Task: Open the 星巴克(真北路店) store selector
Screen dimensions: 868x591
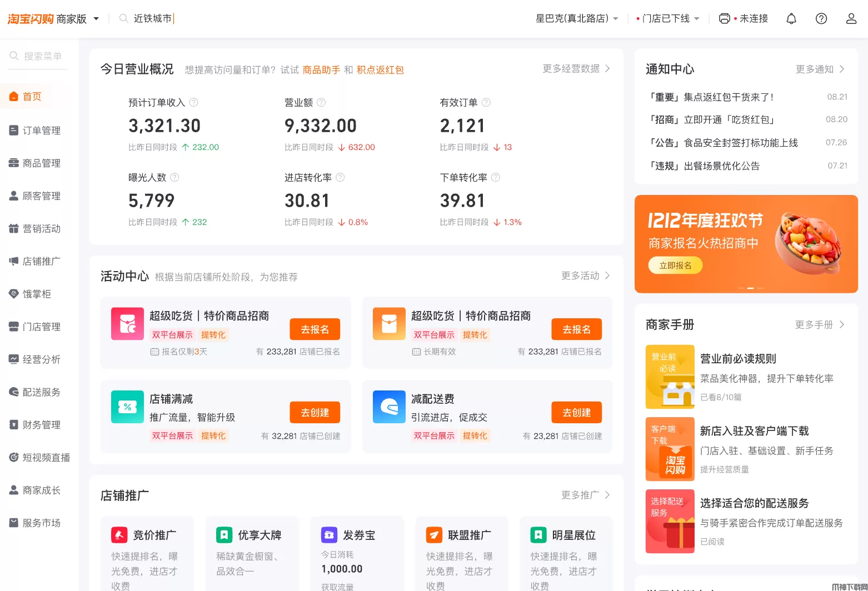Action: [x=577, y=19]
